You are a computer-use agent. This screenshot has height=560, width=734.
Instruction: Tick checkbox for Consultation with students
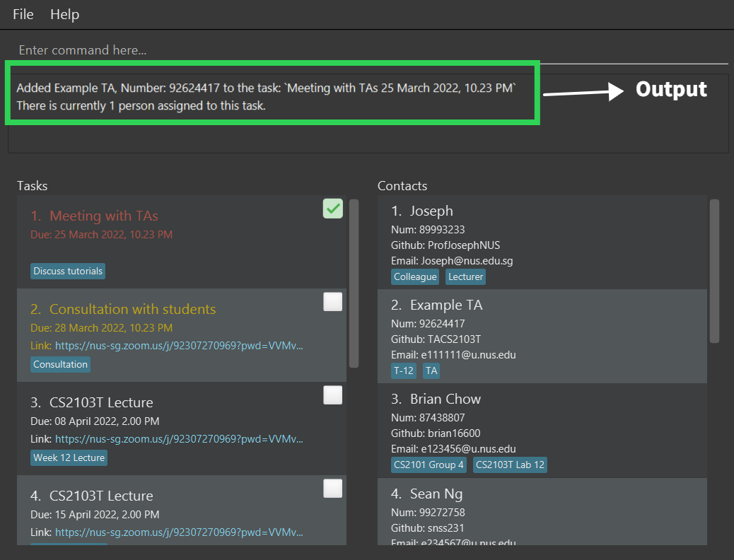click(x=333, y=302)
